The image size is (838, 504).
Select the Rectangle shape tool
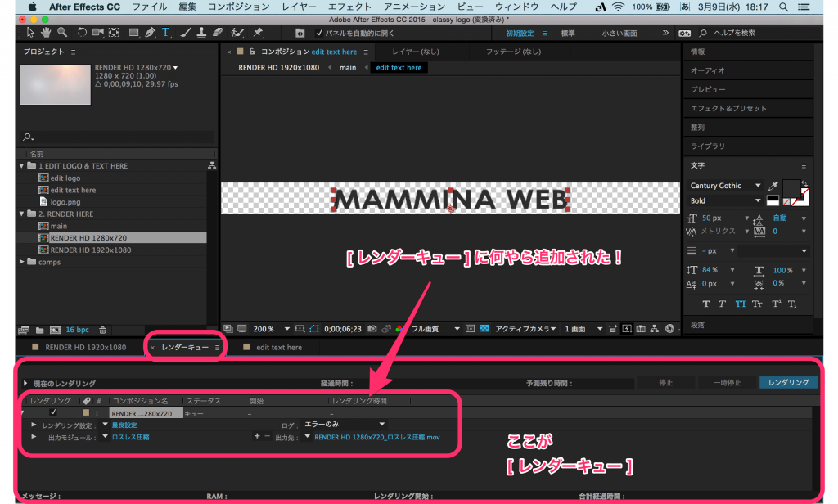coord(134,33)
